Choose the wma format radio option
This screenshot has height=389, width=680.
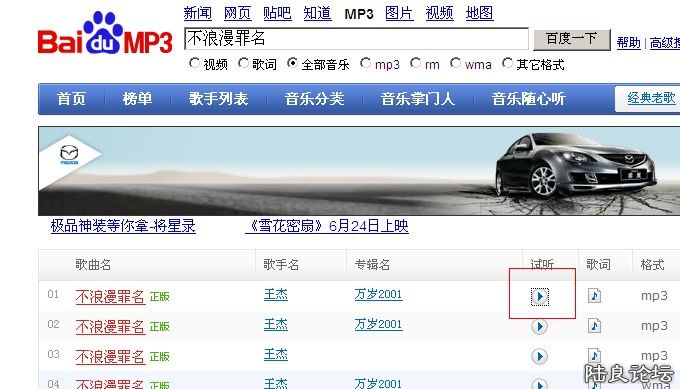pyautogui.click(x=455, y=63)
